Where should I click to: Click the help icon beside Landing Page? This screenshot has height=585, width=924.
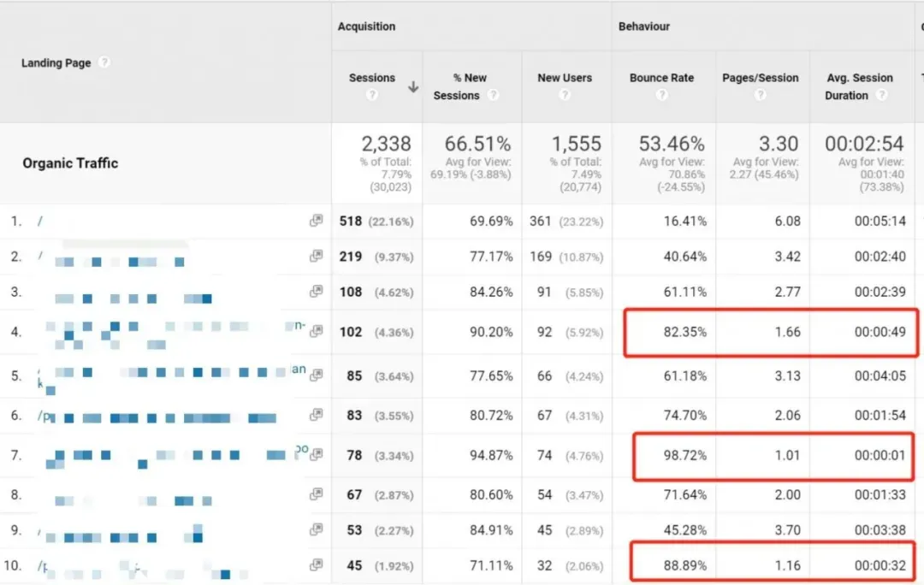[x=104, y=62]
